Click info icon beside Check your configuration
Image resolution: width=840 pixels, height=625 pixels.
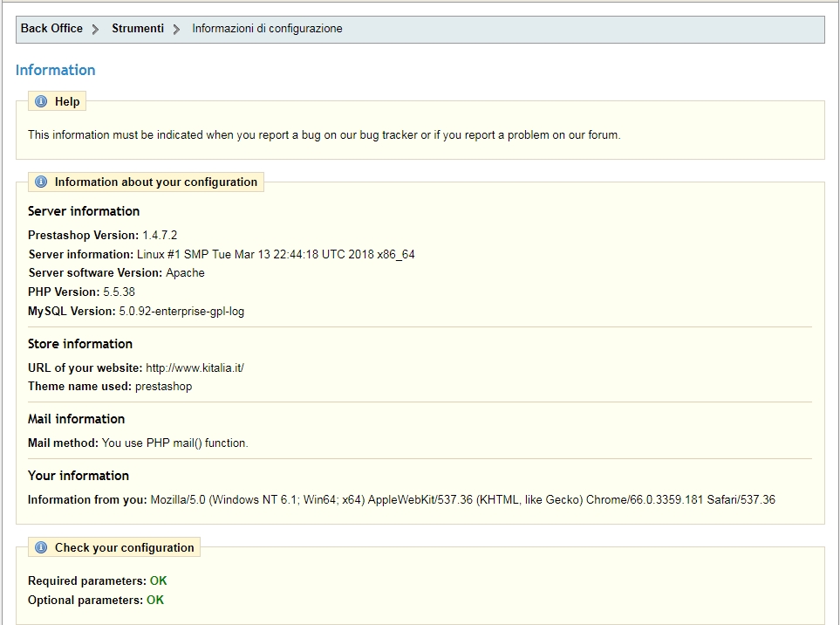coord(41,547)
